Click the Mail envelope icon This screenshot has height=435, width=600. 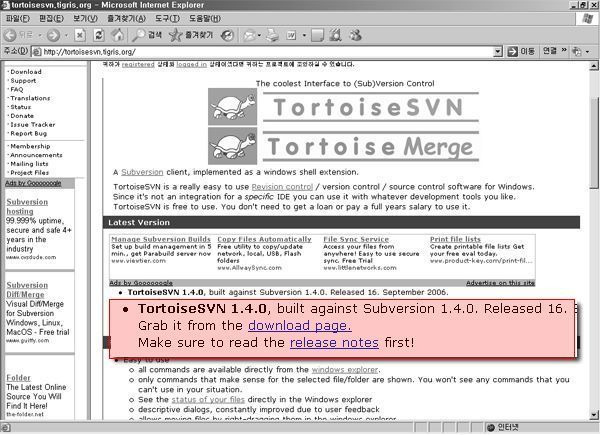click(x=249, y=35)
